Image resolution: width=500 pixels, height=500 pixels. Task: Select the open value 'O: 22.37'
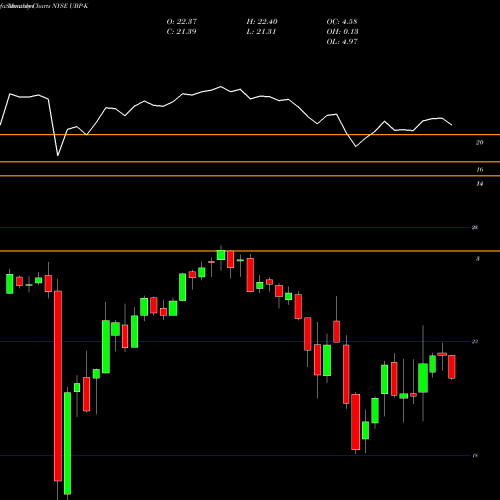(182, 21)
